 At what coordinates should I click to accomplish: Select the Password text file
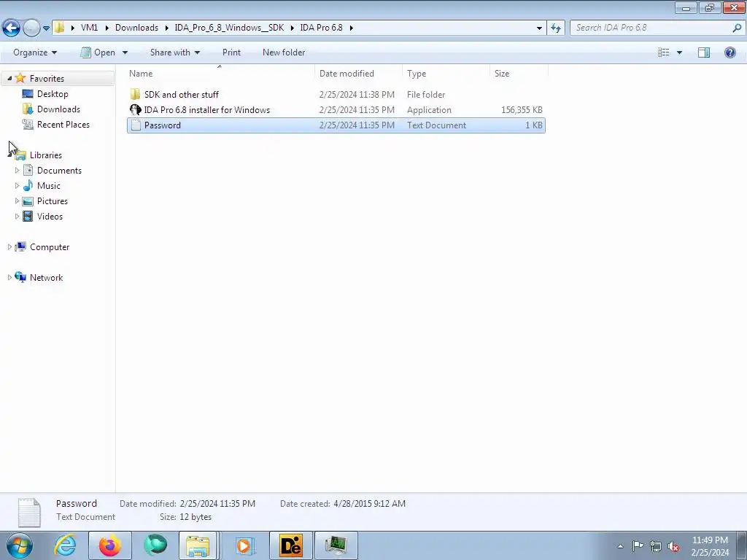pyautogui.click(x=336, y=125)
